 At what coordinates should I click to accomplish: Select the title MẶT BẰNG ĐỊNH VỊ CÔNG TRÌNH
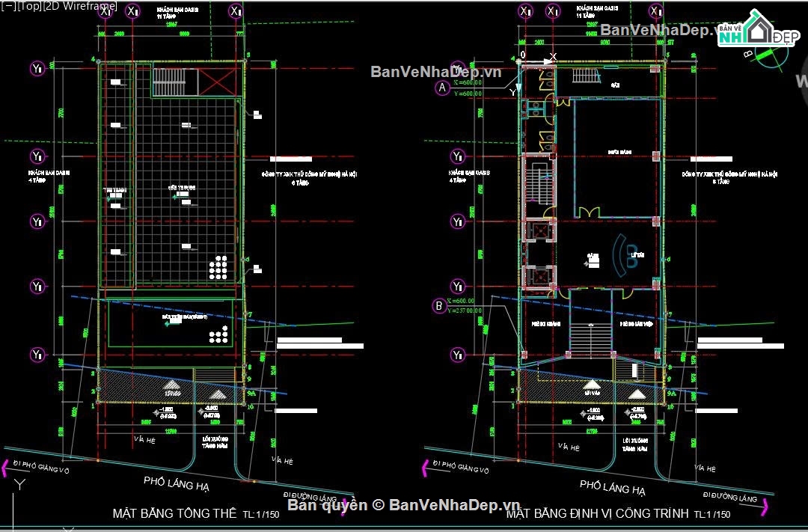click(x=597, y=513)
